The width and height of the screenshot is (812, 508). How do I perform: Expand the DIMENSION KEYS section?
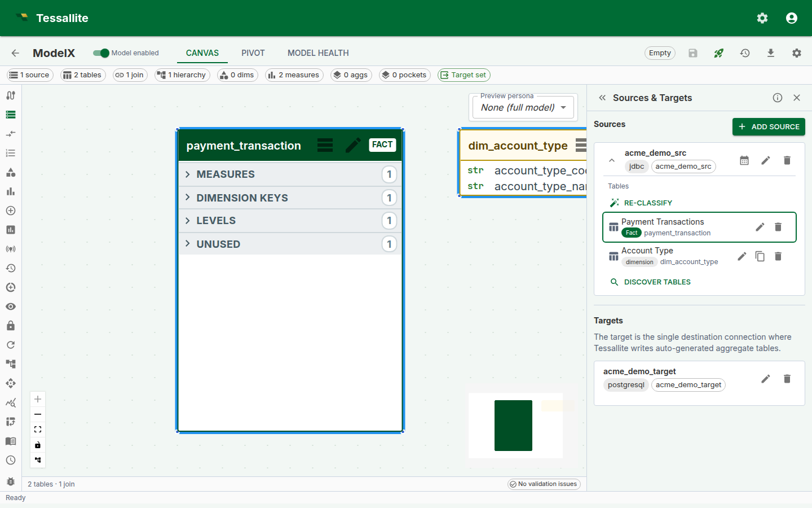point(290,198)
